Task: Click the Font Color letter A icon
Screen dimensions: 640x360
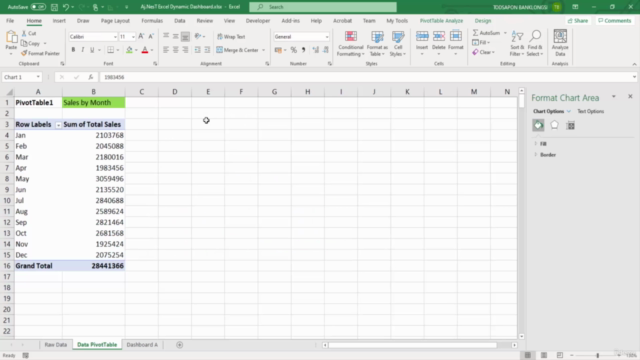Action: tap(144, 50)
